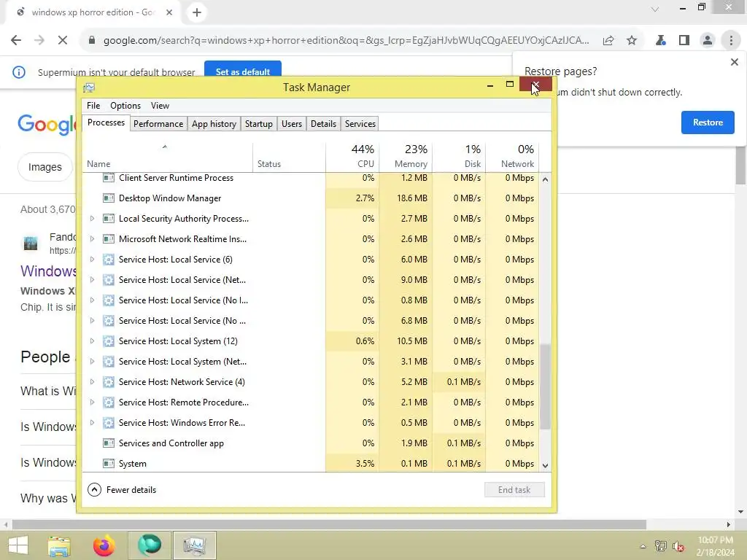Expand Microsoft Network Realtime Inspection row
The width and height of the screenshot is (747, 560).
92,239
